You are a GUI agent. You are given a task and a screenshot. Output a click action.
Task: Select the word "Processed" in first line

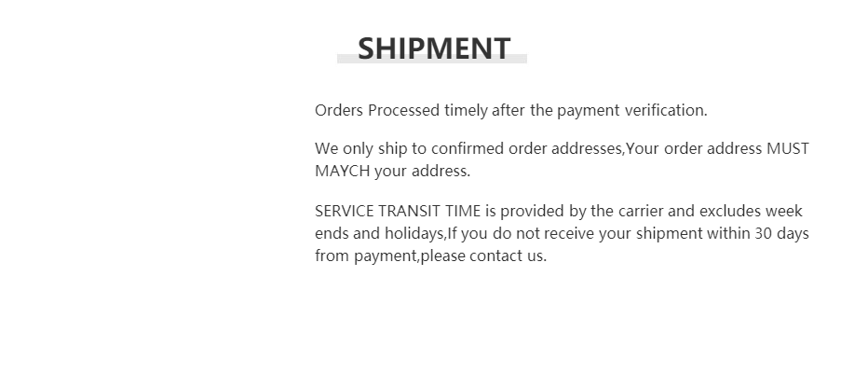[x=404, y=110]
